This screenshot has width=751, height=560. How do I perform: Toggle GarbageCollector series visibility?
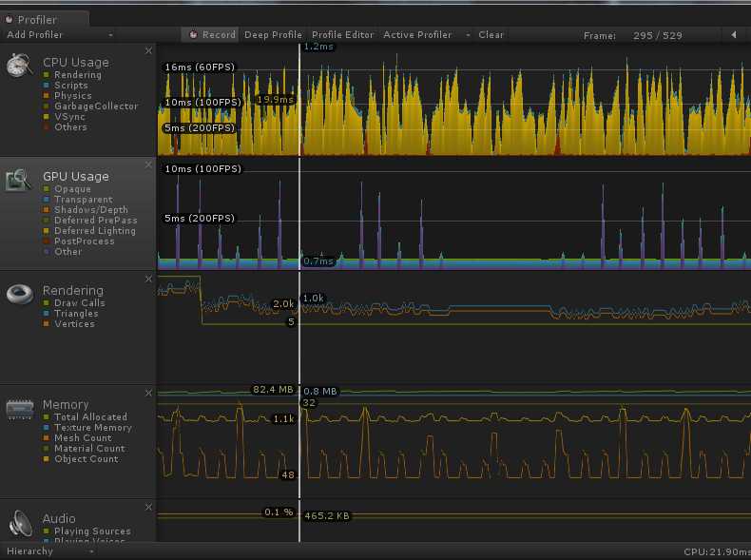[x=47, y=106]
